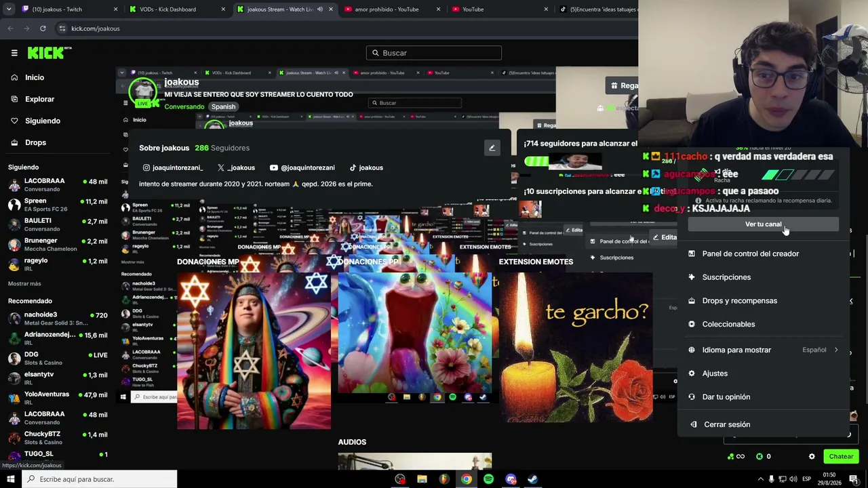Screen dimensions: 868x488
Task: Open the microphone icon in system tray
Action: [772, 479]
